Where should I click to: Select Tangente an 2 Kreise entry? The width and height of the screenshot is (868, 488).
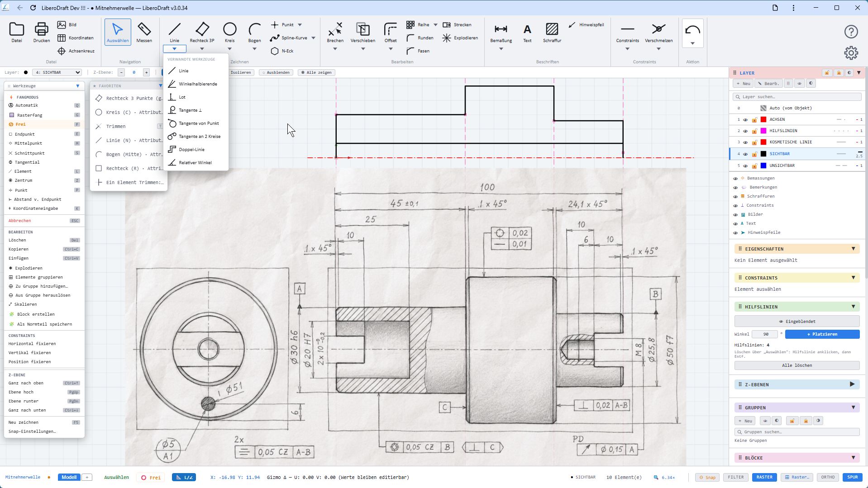(196, 137)
